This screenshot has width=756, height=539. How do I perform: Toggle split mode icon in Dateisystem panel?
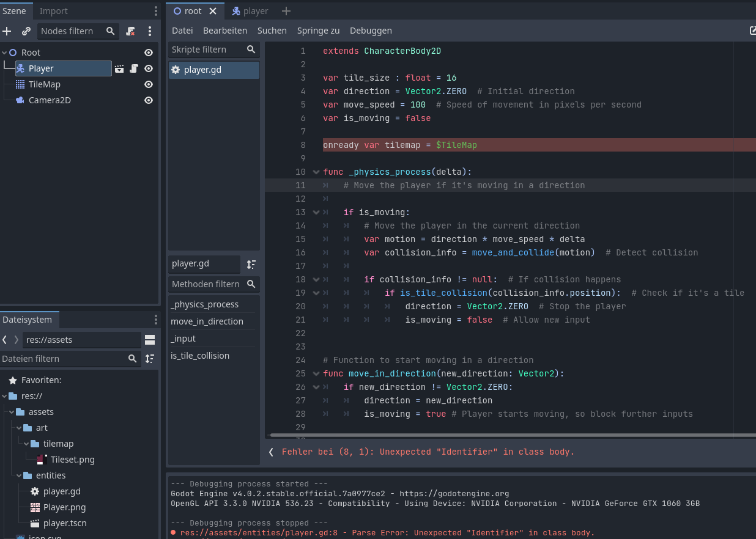click(150, 340)
